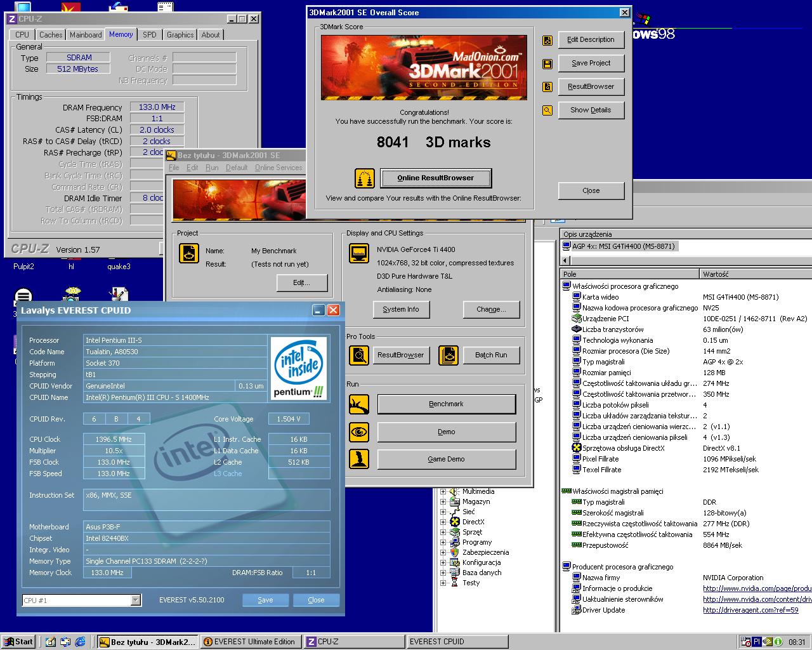Click the Save Project button
This screenshot has height=650, width=812.
[591, 63]
